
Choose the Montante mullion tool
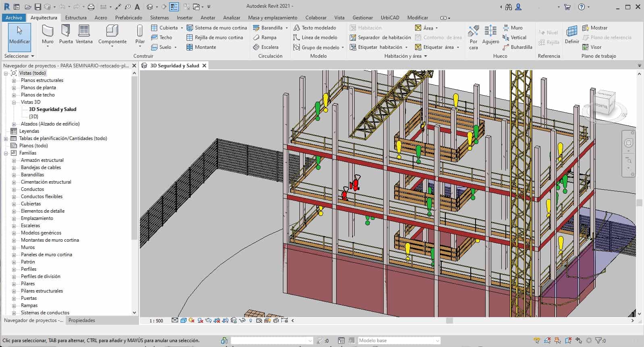click(x=201, y=47)
